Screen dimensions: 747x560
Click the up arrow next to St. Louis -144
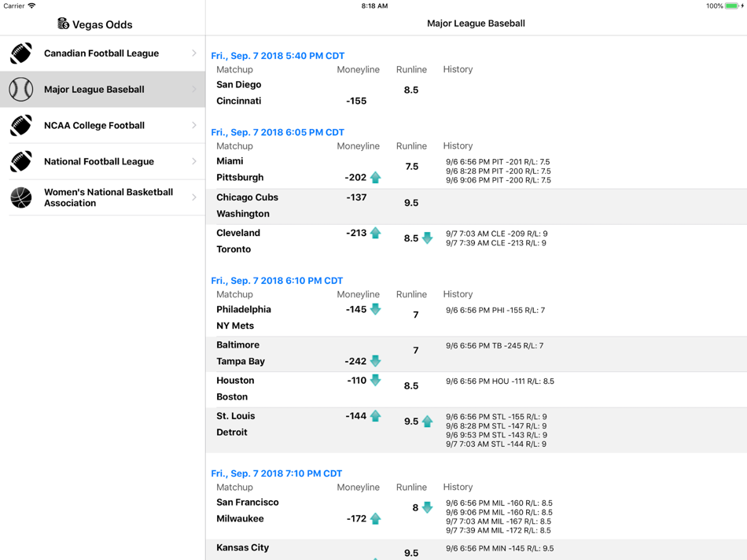(375, 416)
